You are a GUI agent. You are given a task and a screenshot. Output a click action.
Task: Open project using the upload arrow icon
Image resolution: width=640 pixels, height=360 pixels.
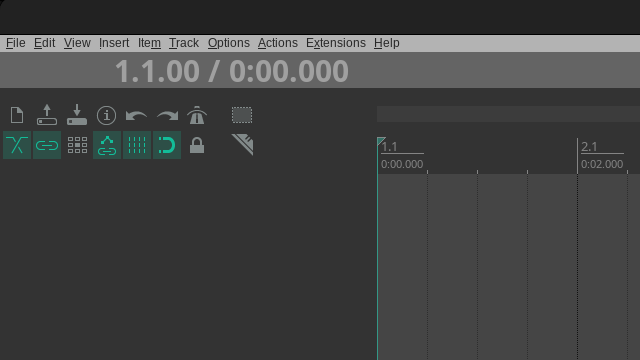tap(47, 115)
